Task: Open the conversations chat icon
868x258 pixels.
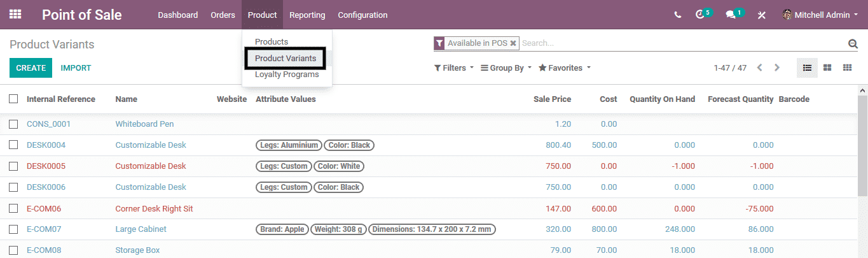Action: pos(731,15)
